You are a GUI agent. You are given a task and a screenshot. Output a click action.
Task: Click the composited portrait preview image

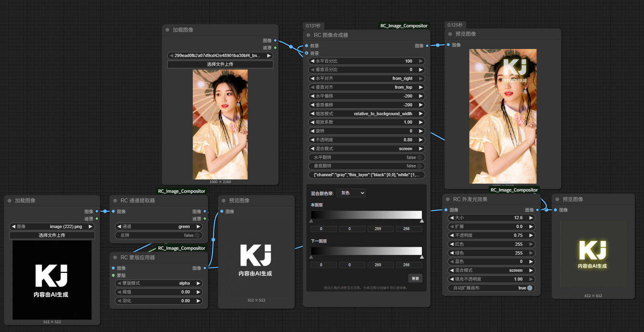coord(503,116)
